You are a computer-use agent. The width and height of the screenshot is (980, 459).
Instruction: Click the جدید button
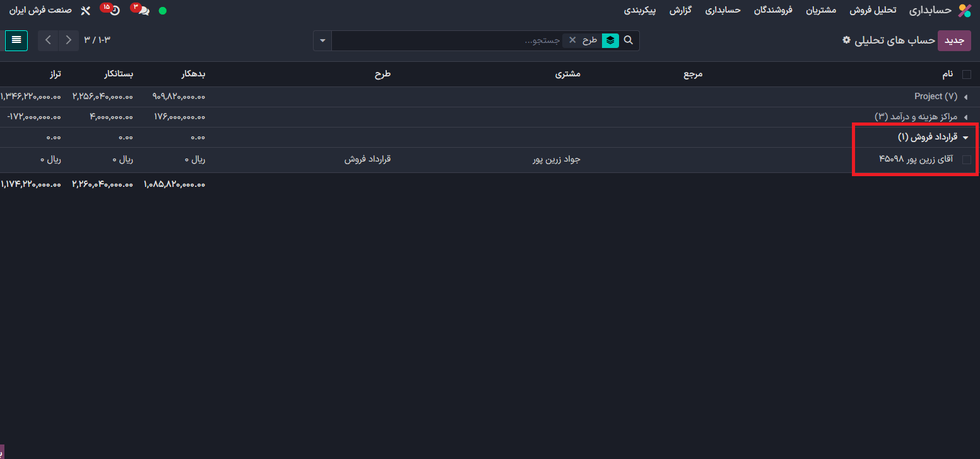pyautogui.click(x=954, y=40)
